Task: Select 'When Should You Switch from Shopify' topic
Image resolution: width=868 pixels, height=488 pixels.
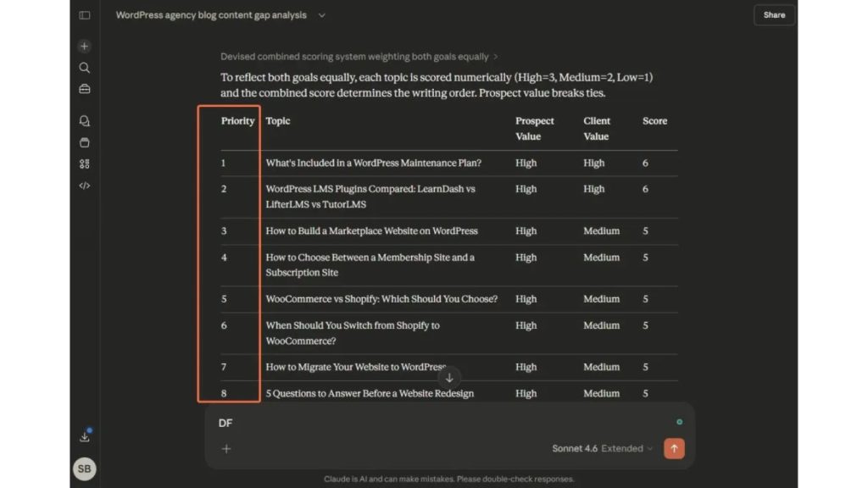Action: pos(353,333)
